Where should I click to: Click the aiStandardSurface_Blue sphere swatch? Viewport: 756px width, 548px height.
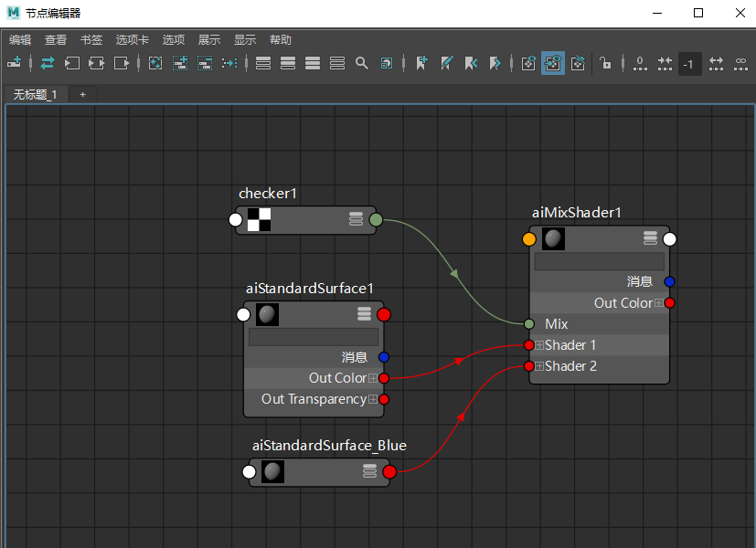(273, 471)
